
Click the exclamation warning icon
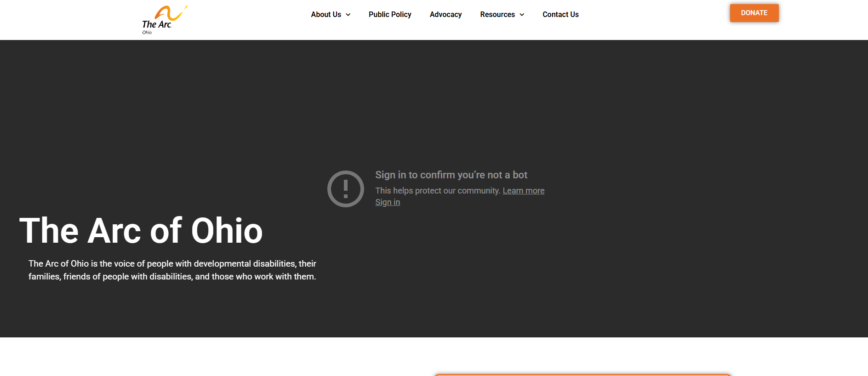point(346,189)
